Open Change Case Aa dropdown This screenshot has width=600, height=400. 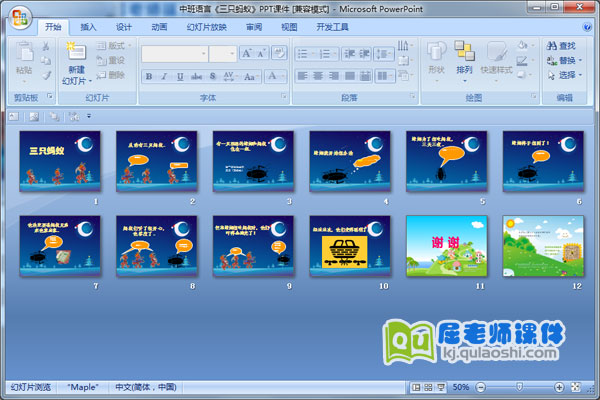(x=251, y=76)
